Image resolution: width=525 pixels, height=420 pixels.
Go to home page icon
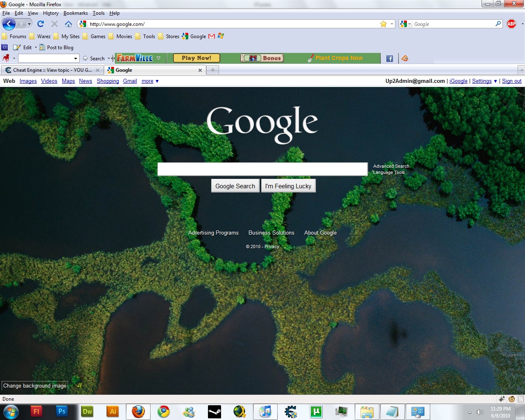pos(68,24)
